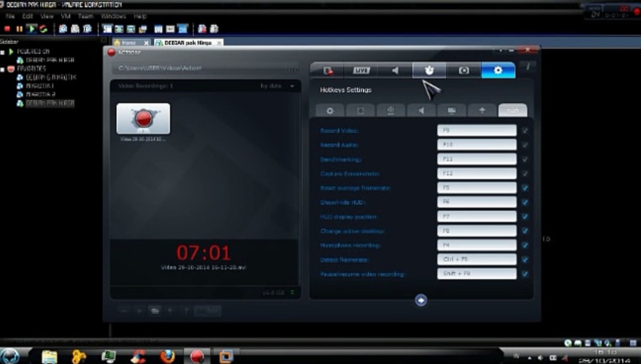Open the Windows Start button
Screen dimensions: 641x364
click(x=9, y=356)
